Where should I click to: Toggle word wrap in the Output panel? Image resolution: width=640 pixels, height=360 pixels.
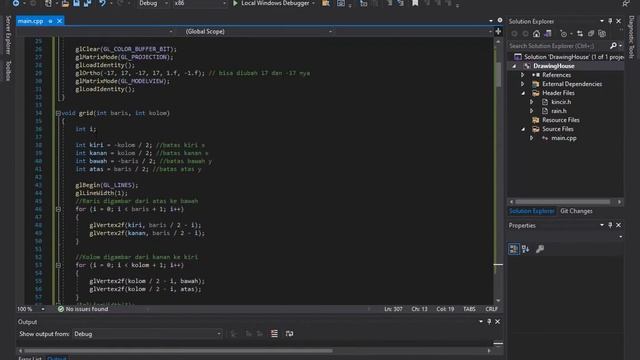pos(289,334)
